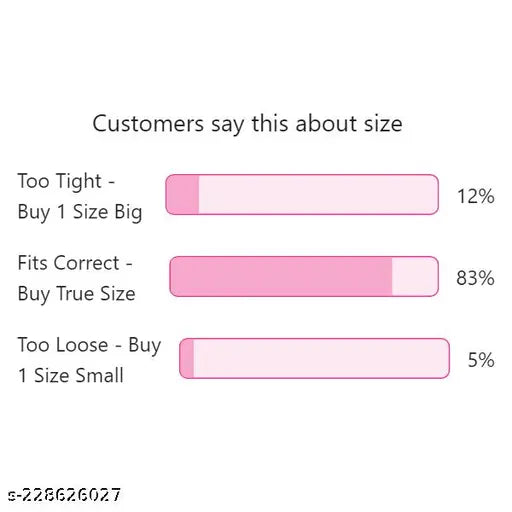Click the unfilled part of Fits Correct bar
Screen dimensions: 512x512
(415, 276)
